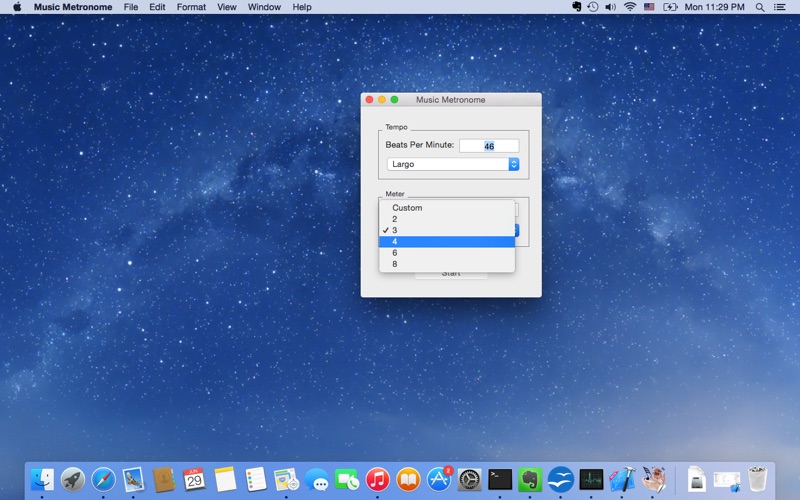Select the checked 3 meter option
Screen dimensions: 800x500
(x=447, y=230)
